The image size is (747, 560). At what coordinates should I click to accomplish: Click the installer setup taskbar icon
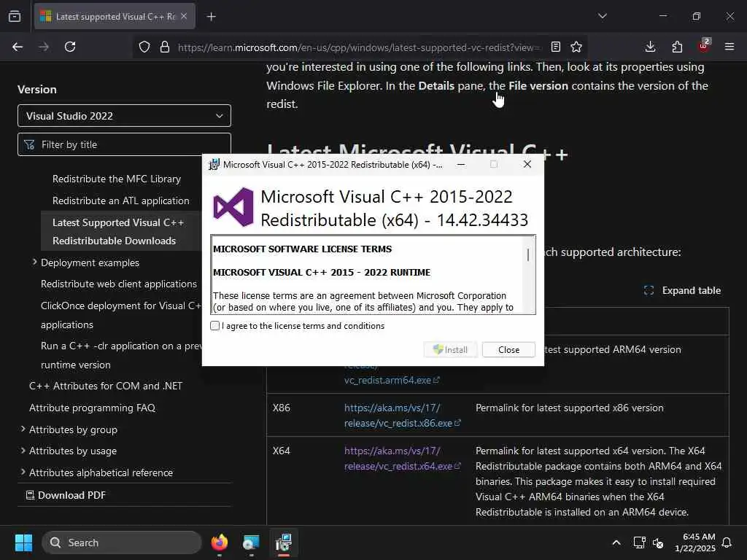(284, 542)
